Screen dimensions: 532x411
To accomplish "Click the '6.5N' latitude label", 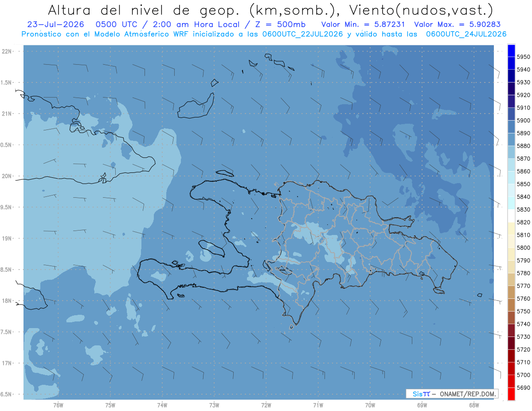I will tap(6, 394).
